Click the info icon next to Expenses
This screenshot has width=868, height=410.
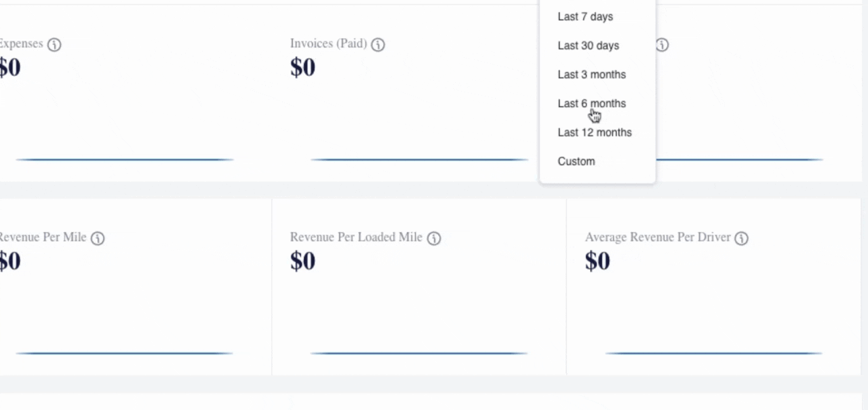(54, 45)
